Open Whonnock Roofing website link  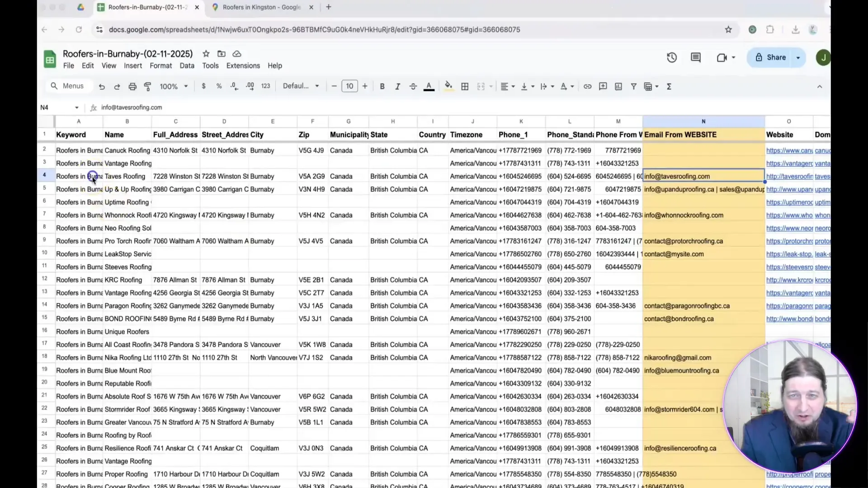coord(789,215)
